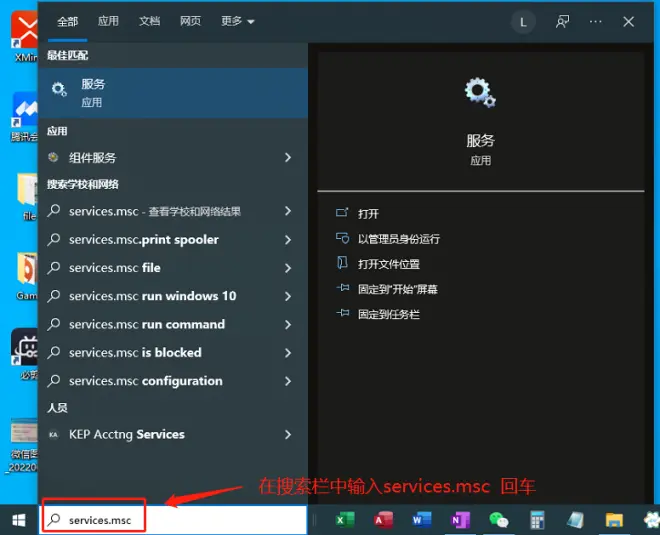Choose 打开文件位置
Screen dimensions: 660x535
[x=389, y=264]
